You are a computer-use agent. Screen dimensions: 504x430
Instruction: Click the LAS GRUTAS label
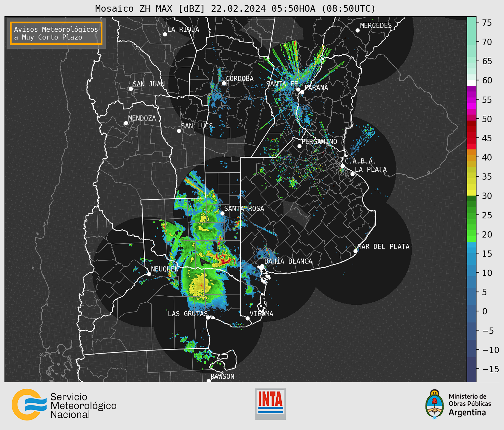click(x=188, y=314)
